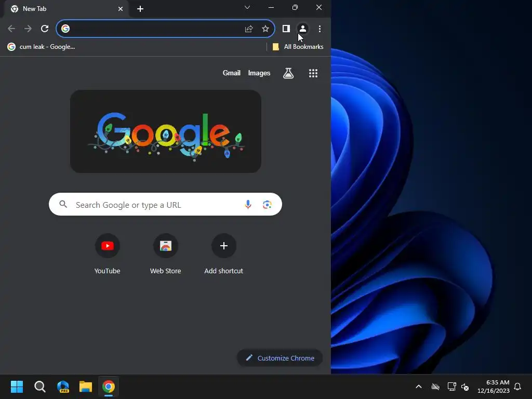The width and height of the screenshot is (532, 399).
Task: Open the network status tray icon
Action: [451, 387]
